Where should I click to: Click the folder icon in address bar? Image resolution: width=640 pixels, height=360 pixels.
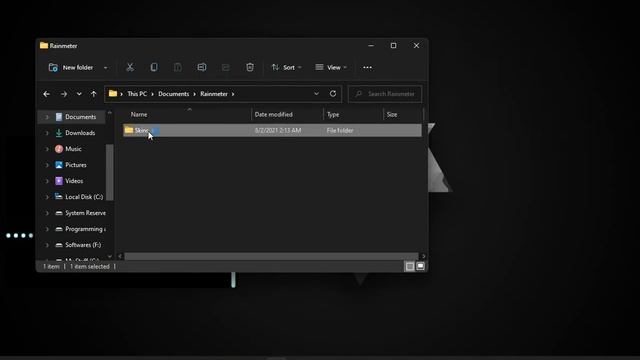coord(113,93)
